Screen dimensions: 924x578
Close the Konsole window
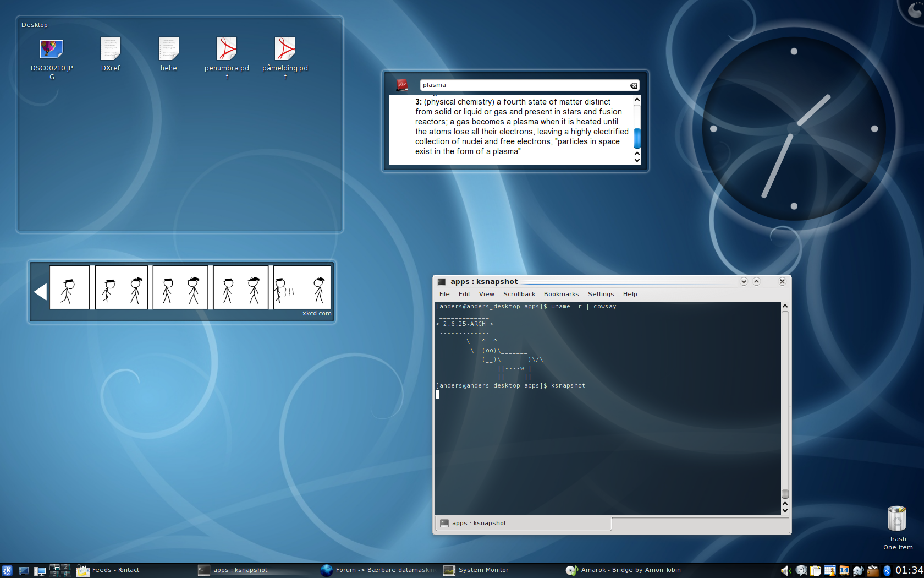point(782,281)
